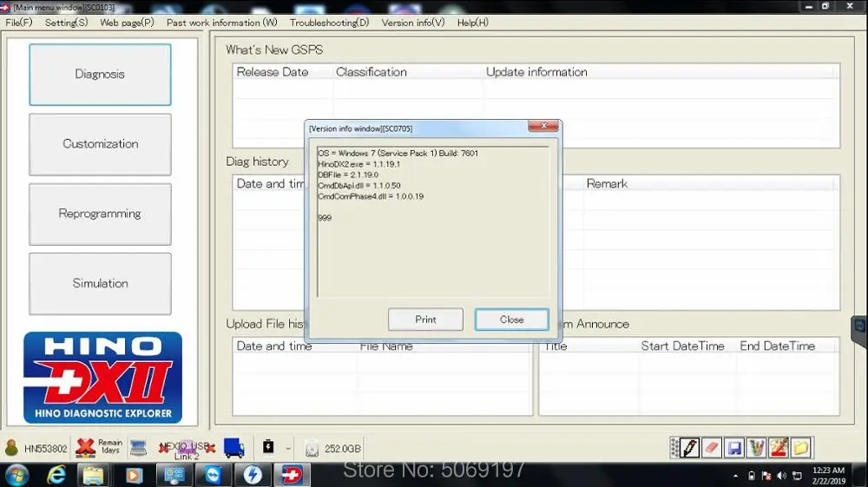Click the CmdComPhase4.dll = 1.0.0.19 line

click(x=371, y=196)
